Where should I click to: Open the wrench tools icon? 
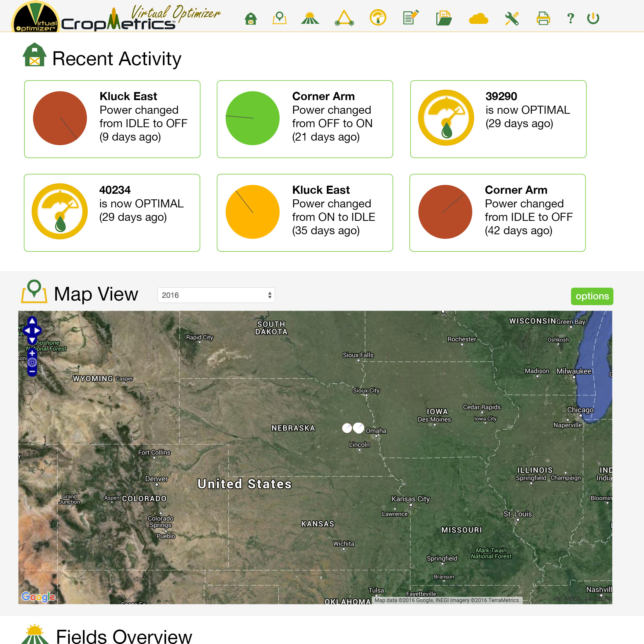(512, 18)
